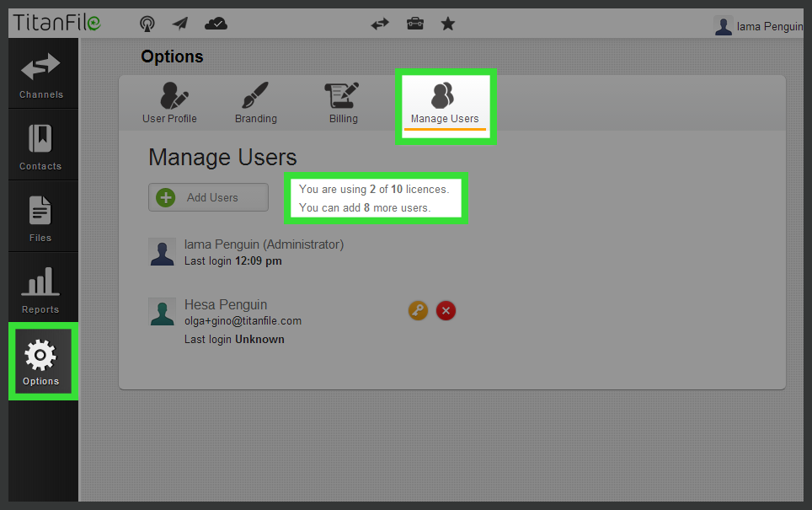812x510 pixels.
Task: Click the double-arrow transfer icon
Action: [x=380, y=24]
